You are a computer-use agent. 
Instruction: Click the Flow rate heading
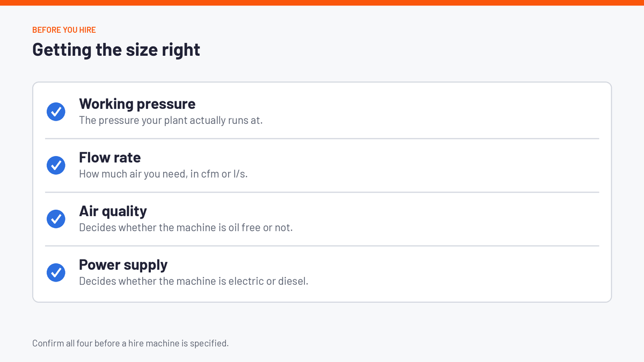pyautogui.click(x=110, y=157)
